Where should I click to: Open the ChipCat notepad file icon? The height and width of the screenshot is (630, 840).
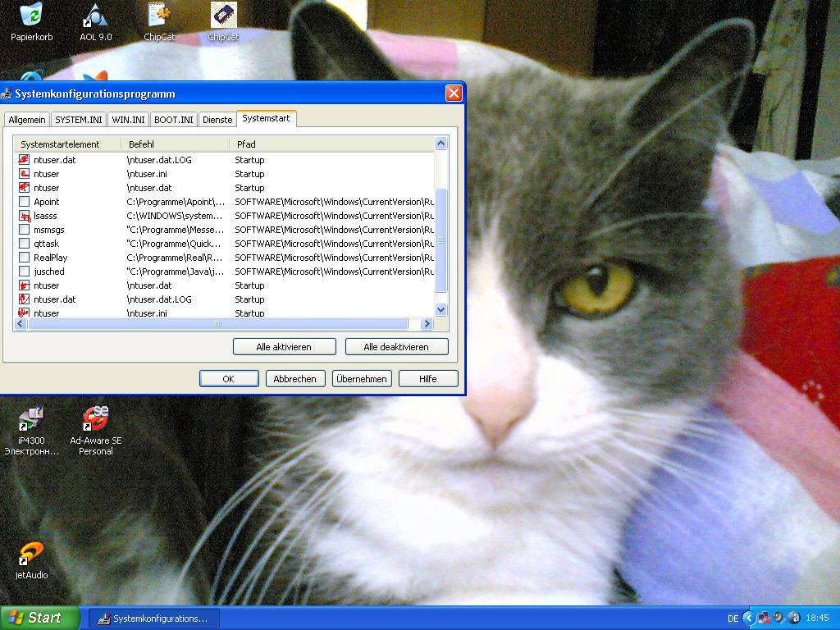point(158,16)
